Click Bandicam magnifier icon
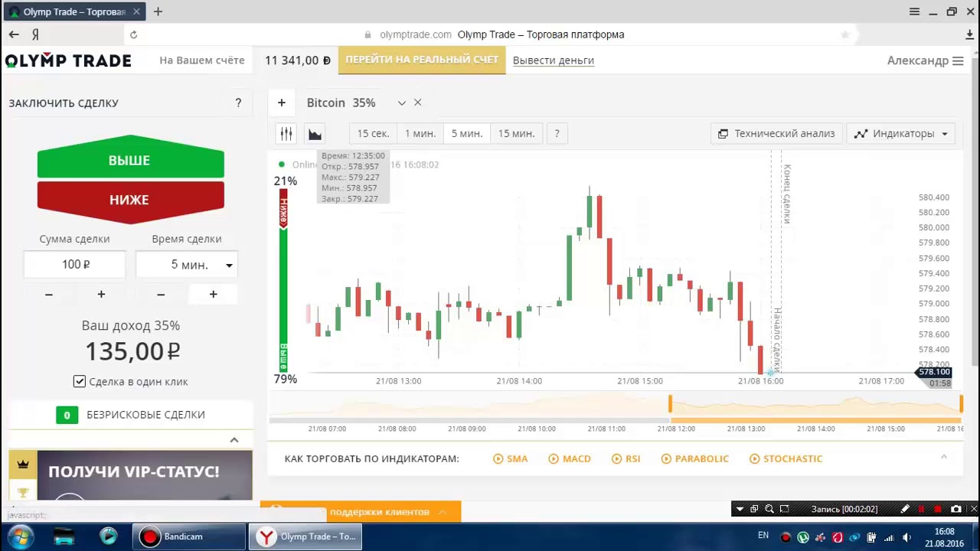Screen dimensions: 980x551 click(769, 509)
